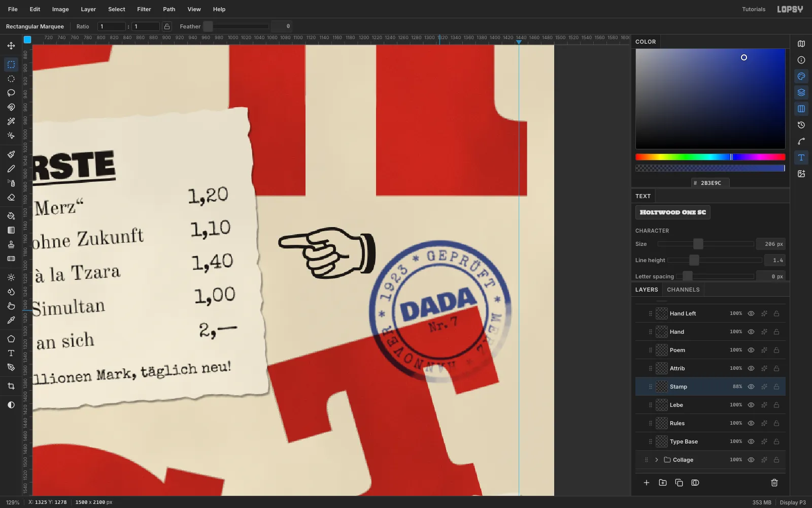Hide the Poem layer
Screen dimensions: 812x508
[x=751, y=350]
